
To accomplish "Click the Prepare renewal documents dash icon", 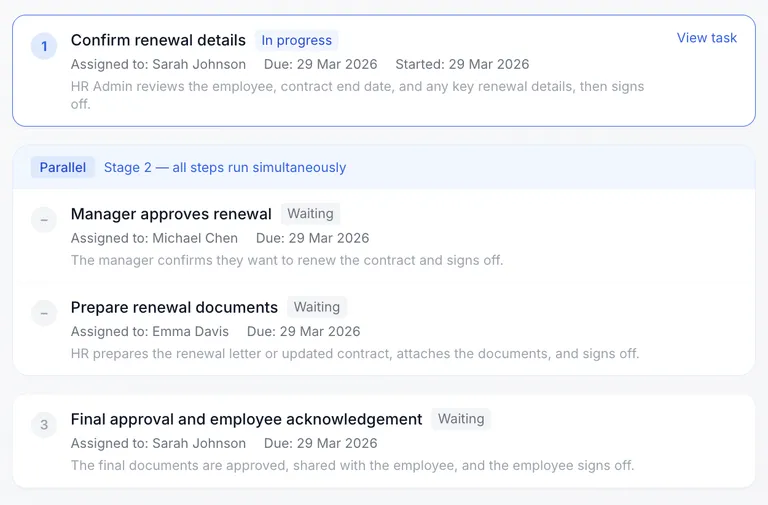I will coord(44,313).
